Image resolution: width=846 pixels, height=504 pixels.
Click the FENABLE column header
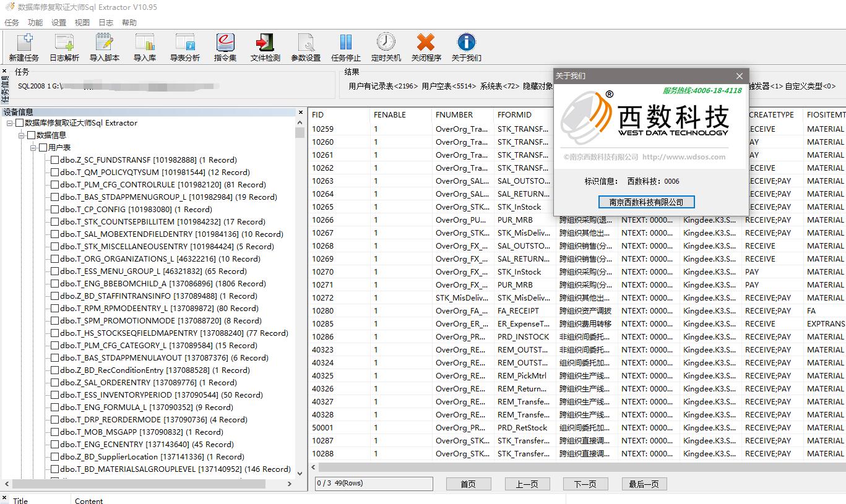(400, 115)
